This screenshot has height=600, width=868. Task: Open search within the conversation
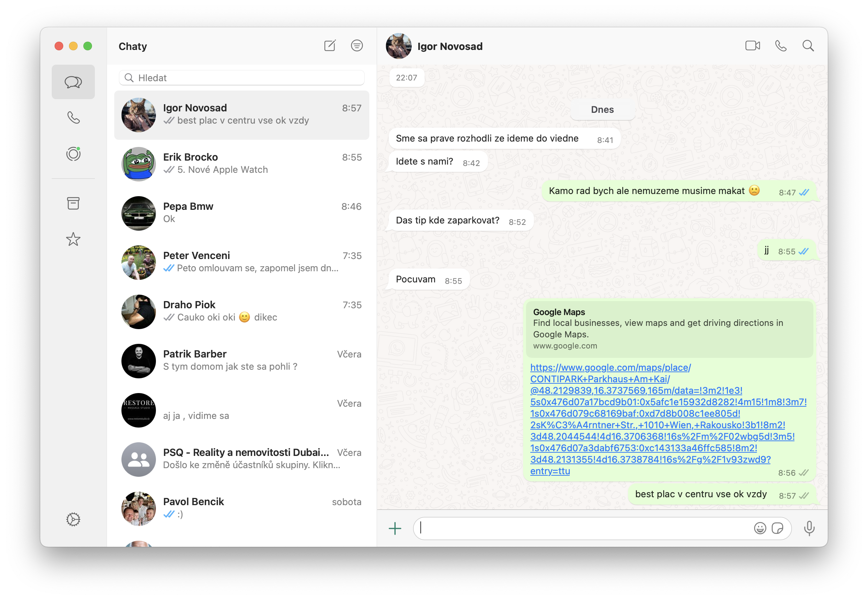point(808,46)
